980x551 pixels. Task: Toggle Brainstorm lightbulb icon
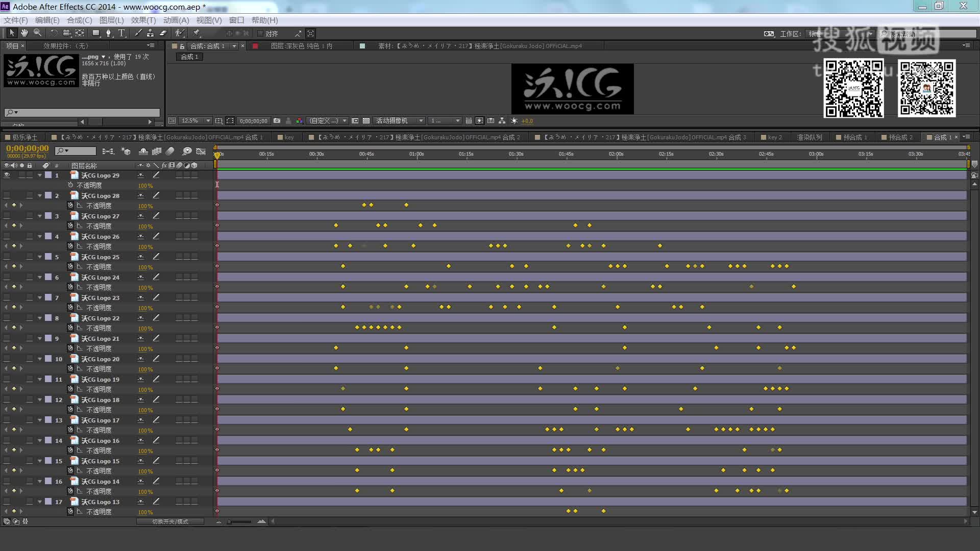point(187,151)
